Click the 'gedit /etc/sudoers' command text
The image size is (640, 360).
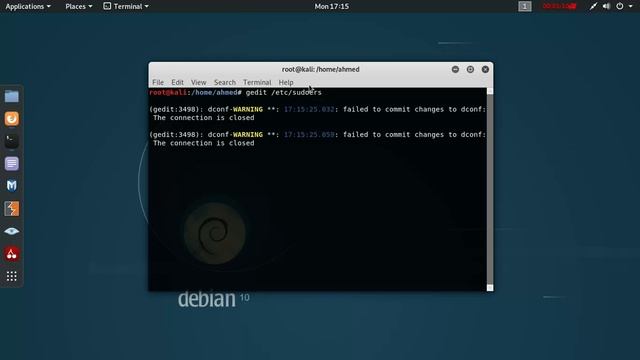[x=284, y=93]
